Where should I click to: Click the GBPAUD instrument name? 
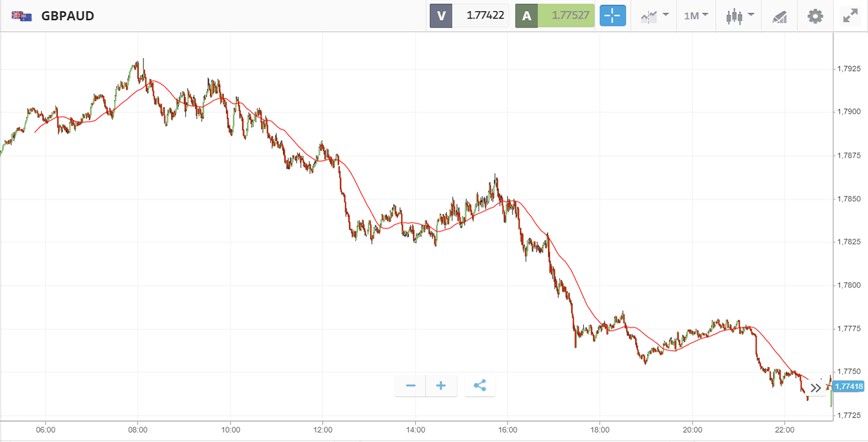(68, 16)
